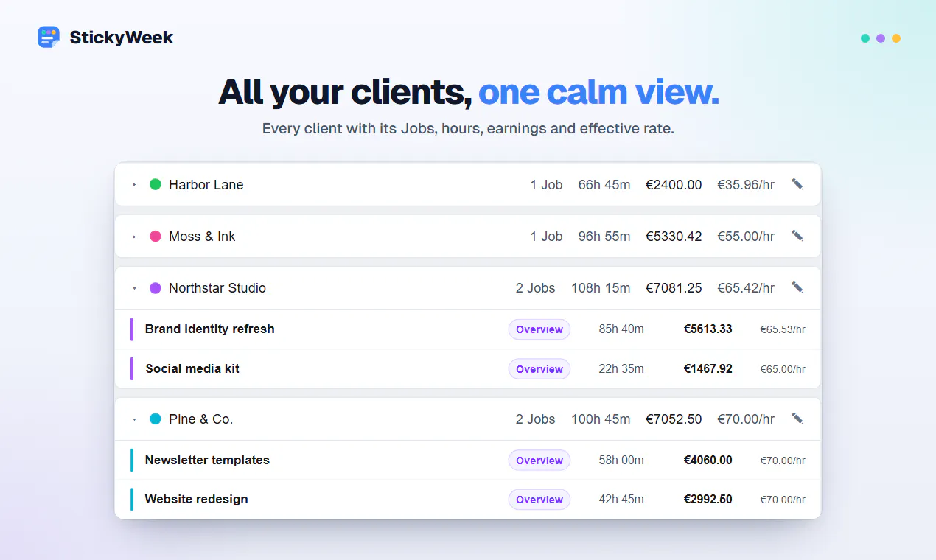Collapse the Pine & Co. client row
Viewport: 936px width, 560px height.
point(134,419)
